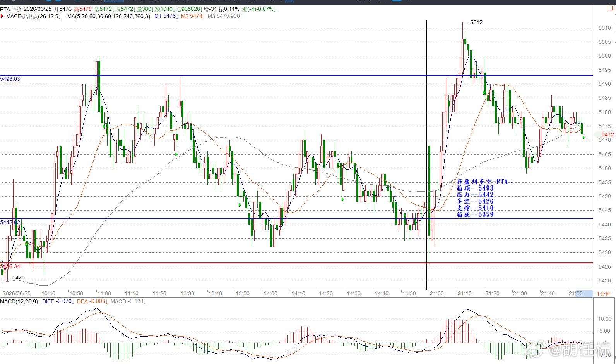Select the MACD(12,26,9) sub-chart label
The height and width of the screenshot is (364, 616).
[19, 301]
